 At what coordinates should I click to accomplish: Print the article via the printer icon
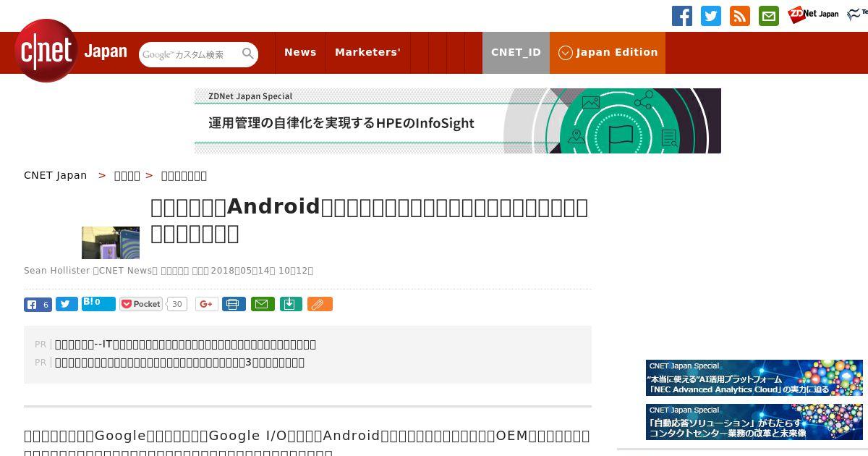click(x=234, y=304)
